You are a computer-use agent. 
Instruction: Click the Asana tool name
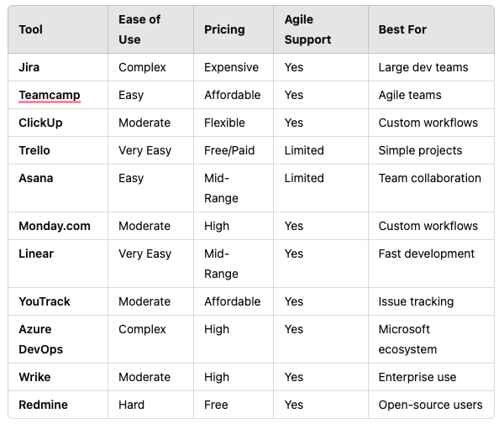(x=35, y=178)
